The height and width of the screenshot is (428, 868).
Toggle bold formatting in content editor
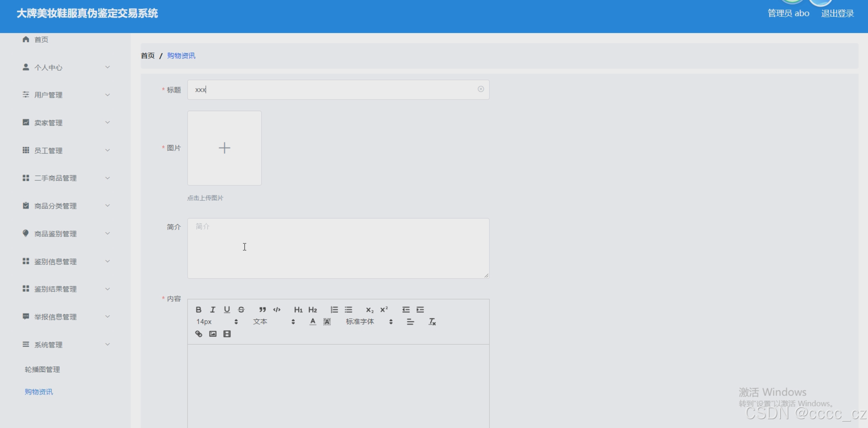pyautogui.click(x=198, y=310)
